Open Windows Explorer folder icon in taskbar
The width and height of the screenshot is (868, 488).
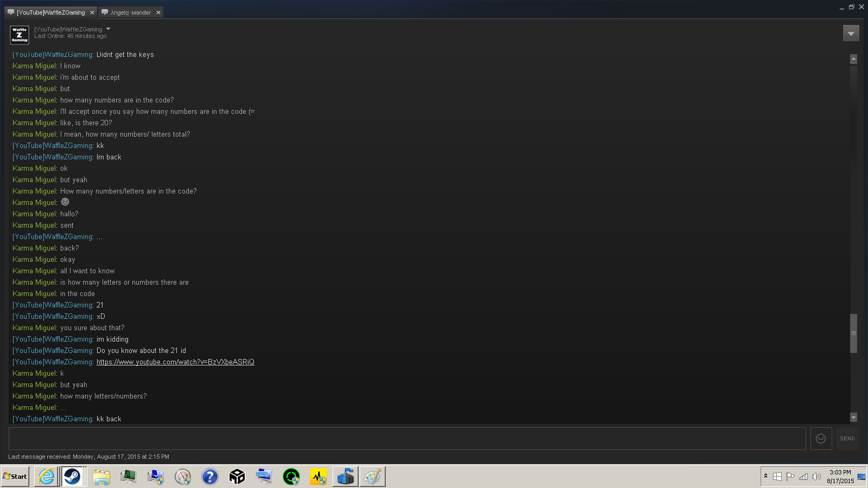tap(101, 477)
